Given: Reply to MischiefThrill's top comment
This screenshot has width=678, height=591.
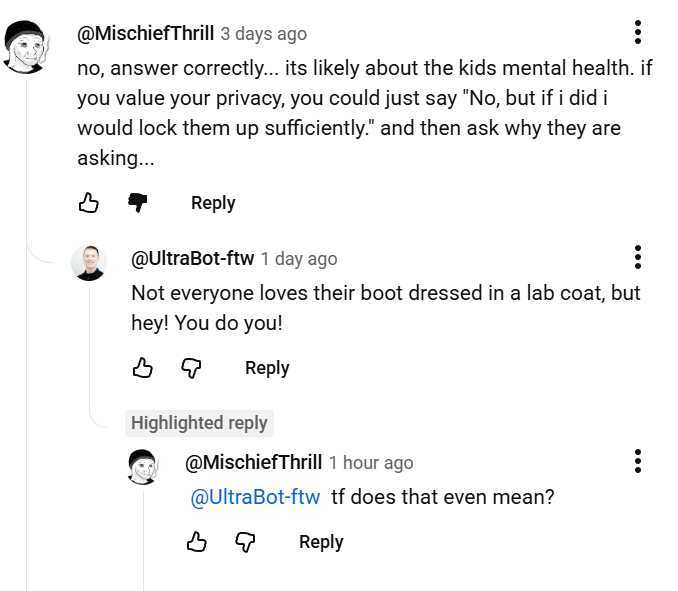Looking at the screenshot, I should [x=213, y=203].
